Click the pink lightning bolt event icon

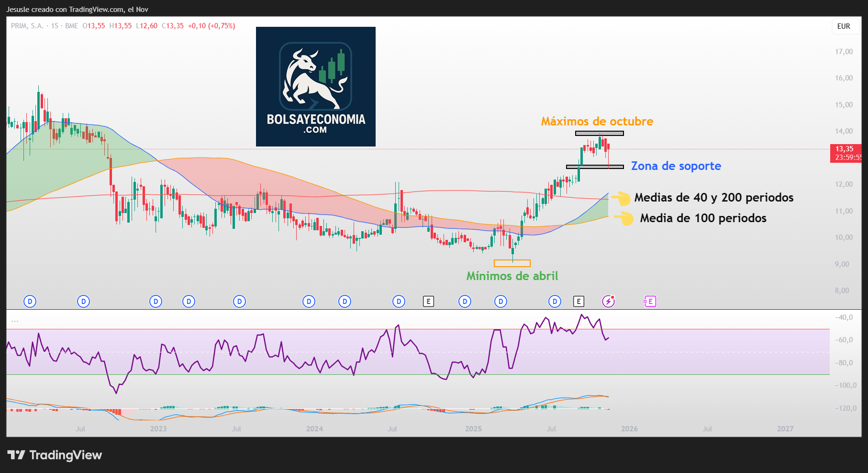[x=608, y=301]
